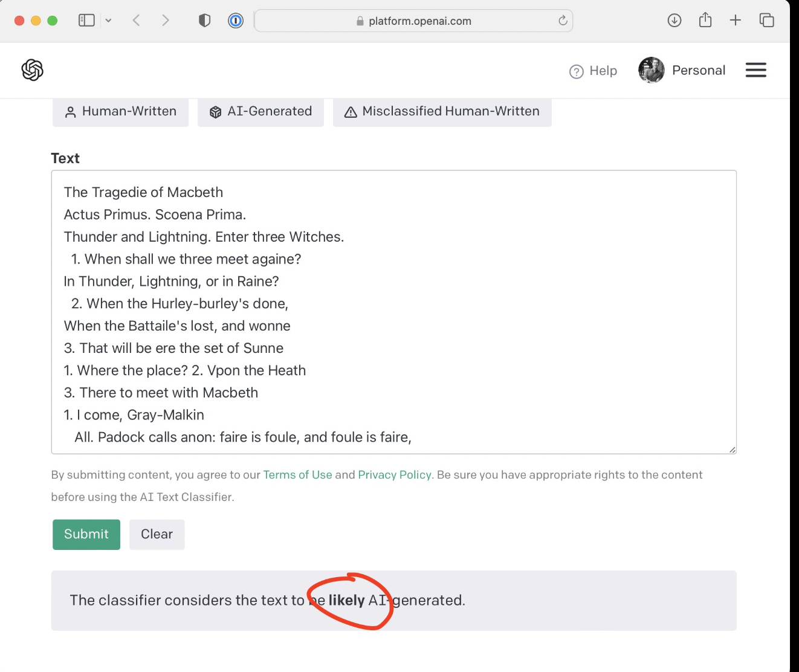
Task: Reload the platform.openai.com page
Action: [x=562, y=21]
